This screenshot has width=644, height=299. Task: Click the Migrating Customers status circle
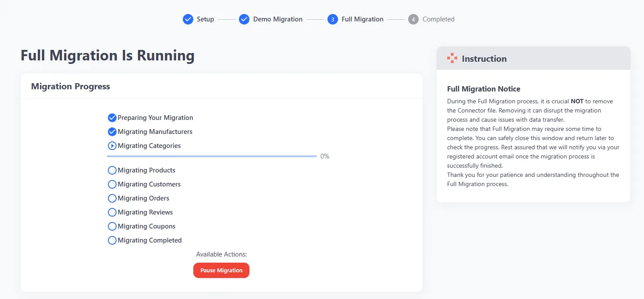click(x=112, y=184)
